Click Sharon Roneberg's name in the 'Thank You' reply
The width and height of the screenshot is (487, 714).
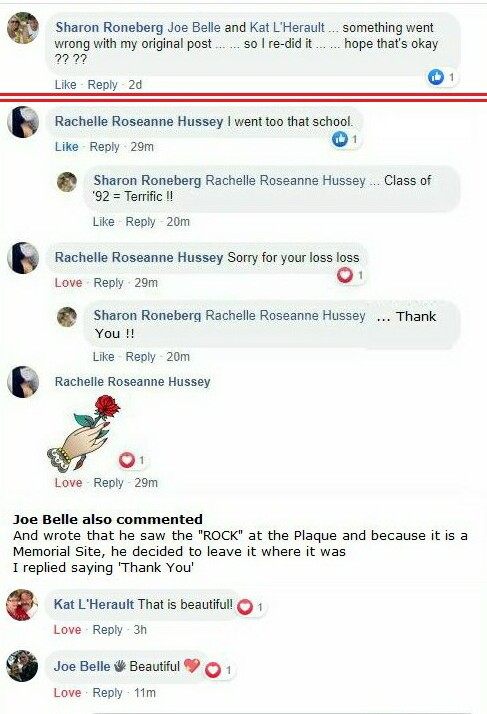[x=147, y=316]
